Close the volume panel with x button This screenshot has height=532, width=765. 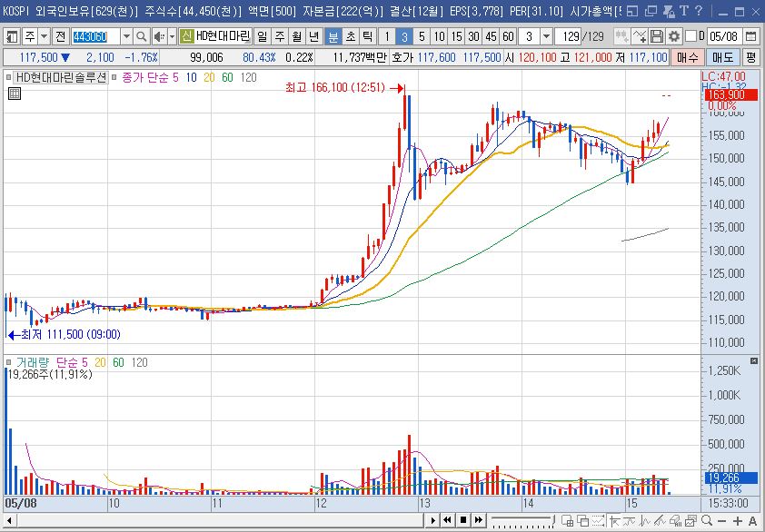754,360
